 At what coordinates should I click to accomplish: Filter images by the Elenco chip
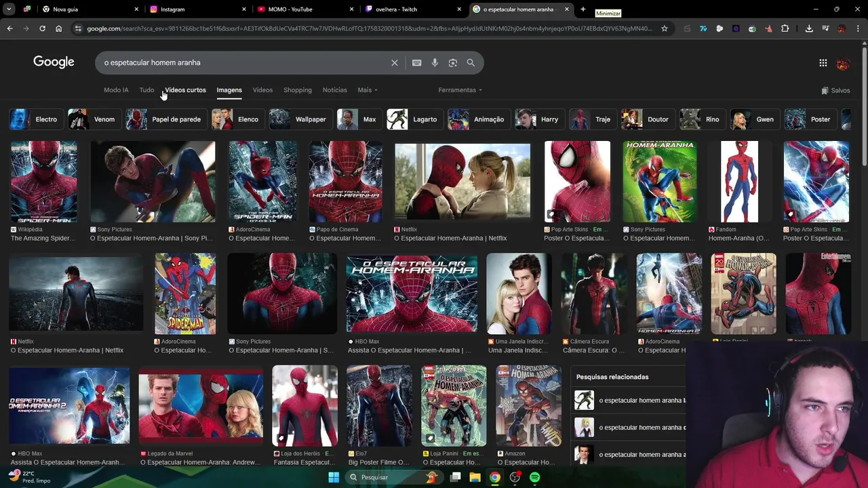click(239, 119)
